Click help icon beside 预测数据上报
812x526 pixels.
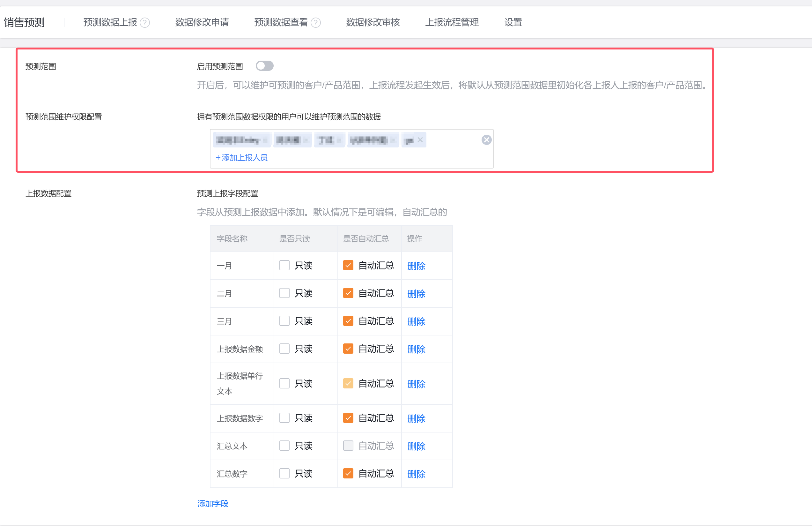click(145, 23)
